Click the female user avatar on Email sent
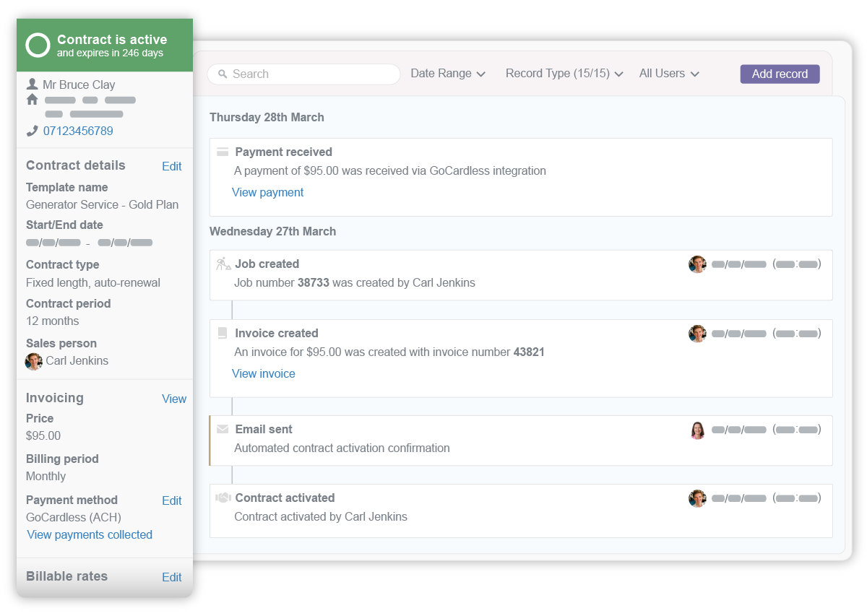Viewport: 867px width, 616px height. (697, 430)
